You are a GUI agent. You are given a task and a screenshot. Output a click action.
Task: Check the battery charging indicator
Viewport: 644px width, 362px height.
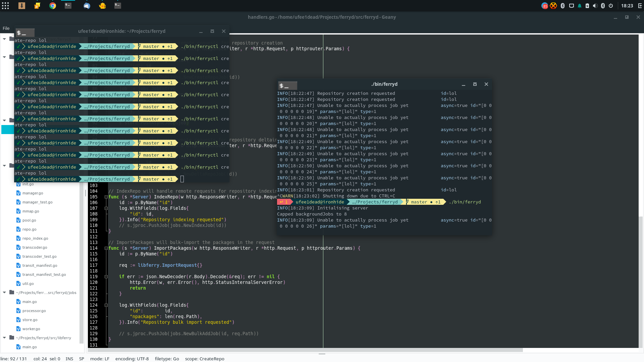[587, 6]
